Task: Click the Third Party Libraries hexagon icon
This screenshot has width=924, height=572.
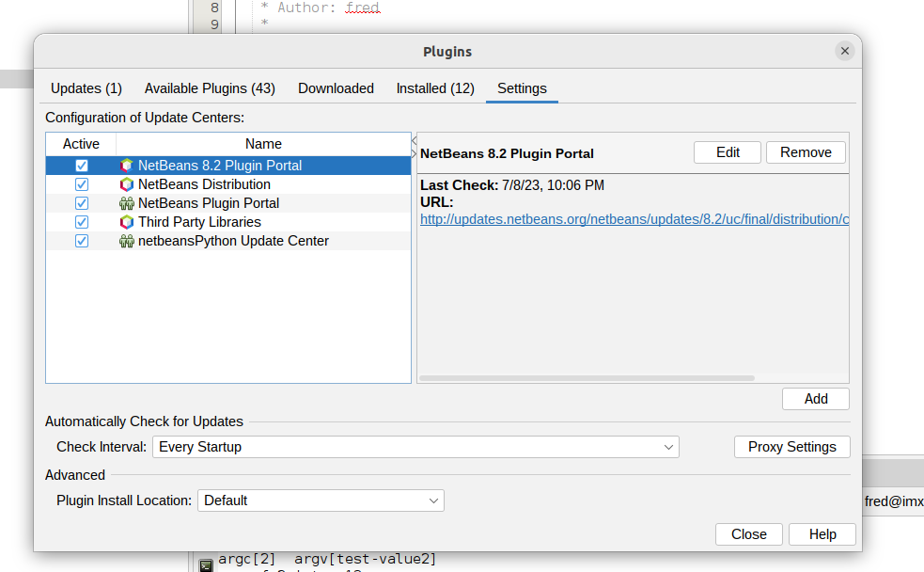Action: [x=127, y=222]
